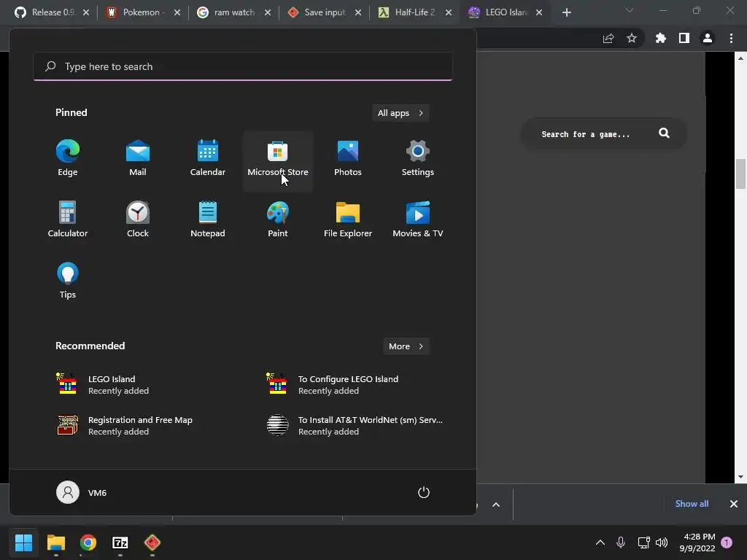Open Chrome three-dot menu

click(731, 38)
